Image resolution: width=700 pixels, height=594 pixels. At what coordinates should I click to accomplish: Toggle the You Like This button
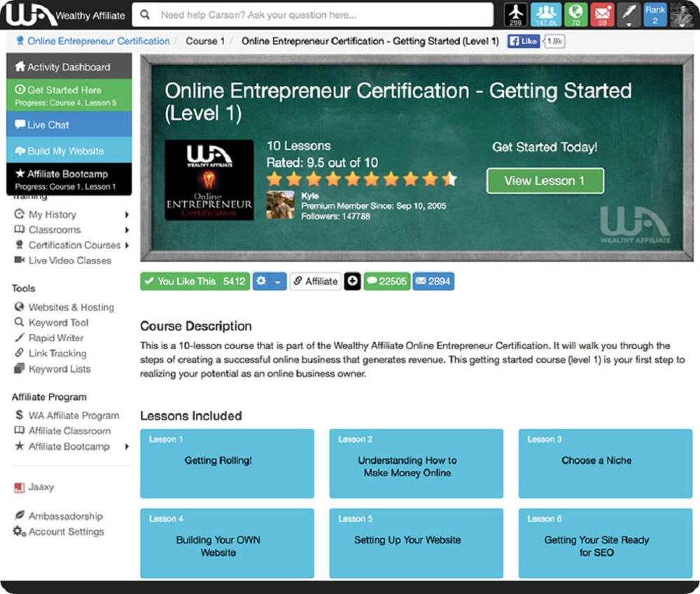[x=195, y=282]
